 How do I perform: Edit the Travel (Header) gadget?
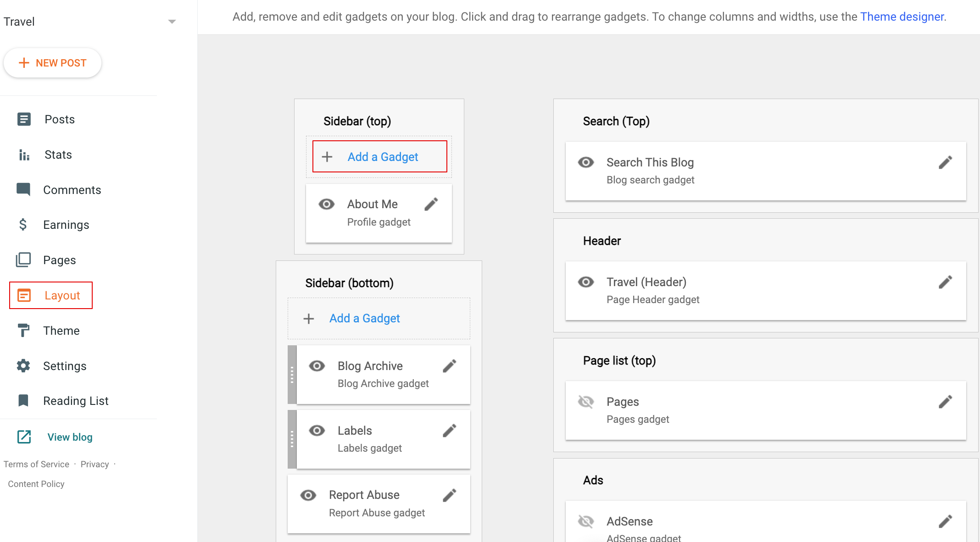[946, 282]
